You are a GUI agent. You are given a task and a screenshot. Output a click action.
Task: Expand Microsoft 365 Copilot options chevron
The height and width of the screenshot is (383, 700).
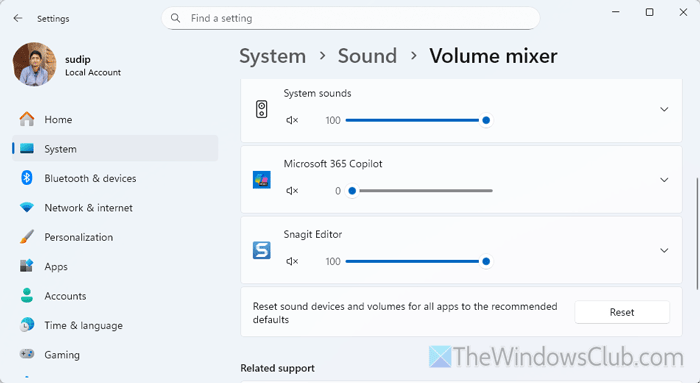pyautogui.click(x=664, y=180)
